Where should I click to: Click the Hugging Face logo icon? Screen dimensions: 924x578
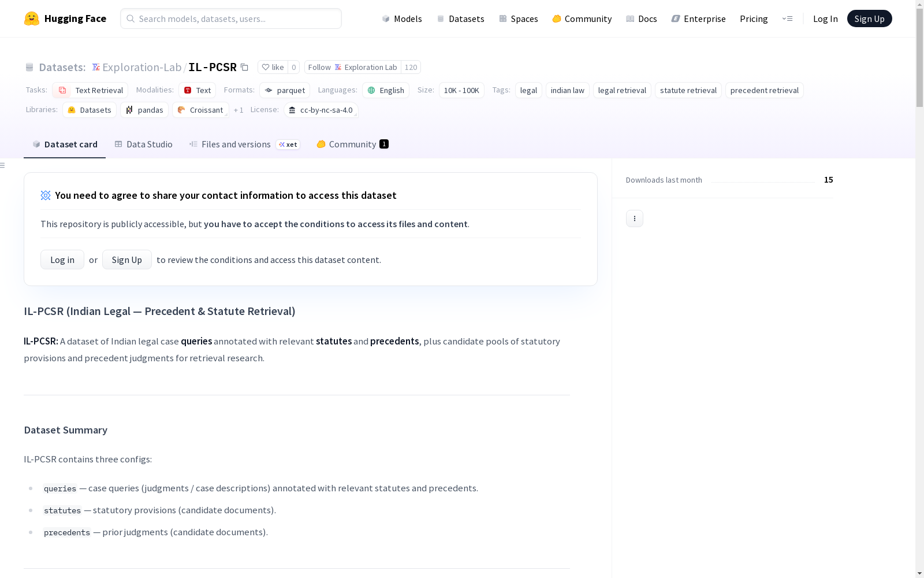32,18
